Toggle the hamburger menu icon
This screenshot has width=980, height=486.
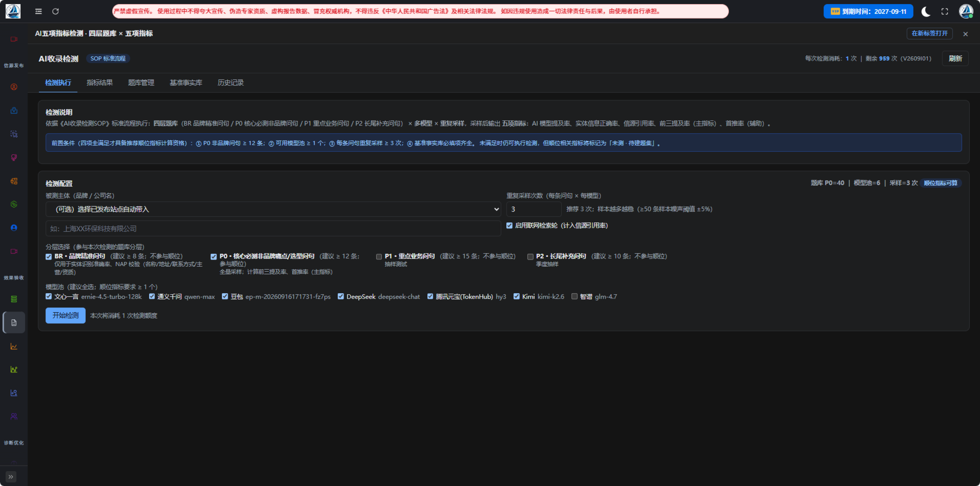coord(38,11)
